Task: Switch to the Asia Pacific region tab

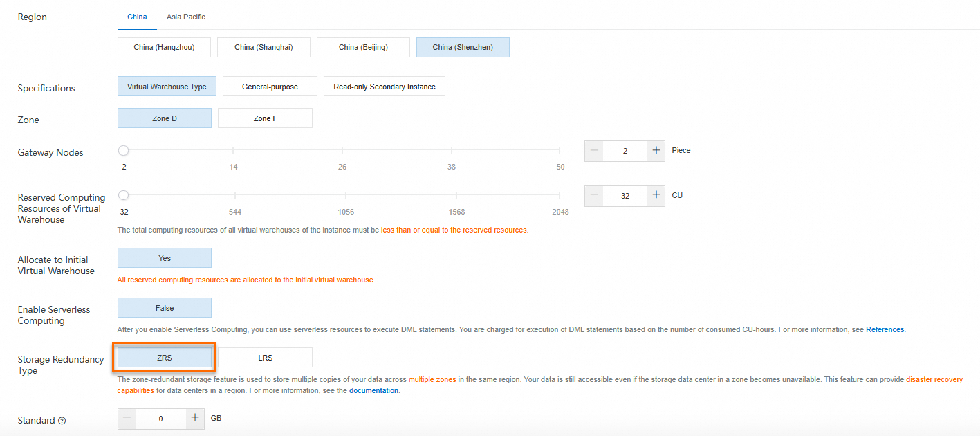Action: (186, 17)
